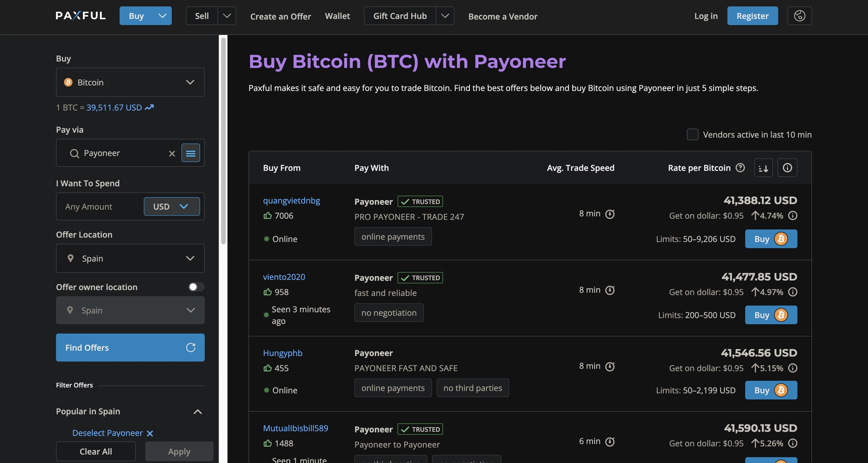Click thumbs-up icon beside 1488
The image size is (868, 463).
(x=267, y=443)
